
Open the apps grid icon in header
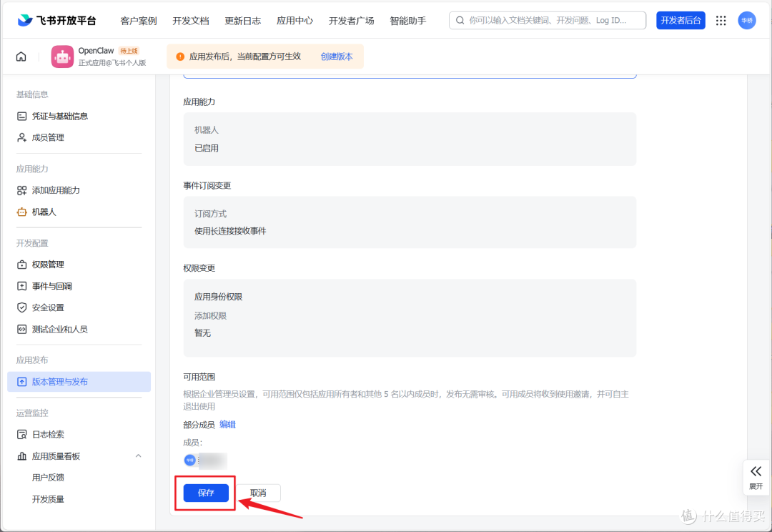click(x=721, y=20)
